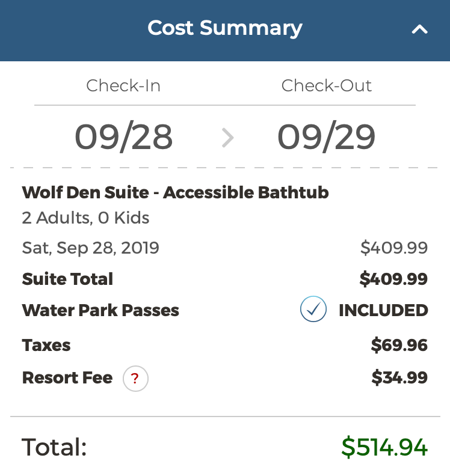Click the Resort Fee help question mark
The width and height of the screenshot is (450, 476).
135,379
